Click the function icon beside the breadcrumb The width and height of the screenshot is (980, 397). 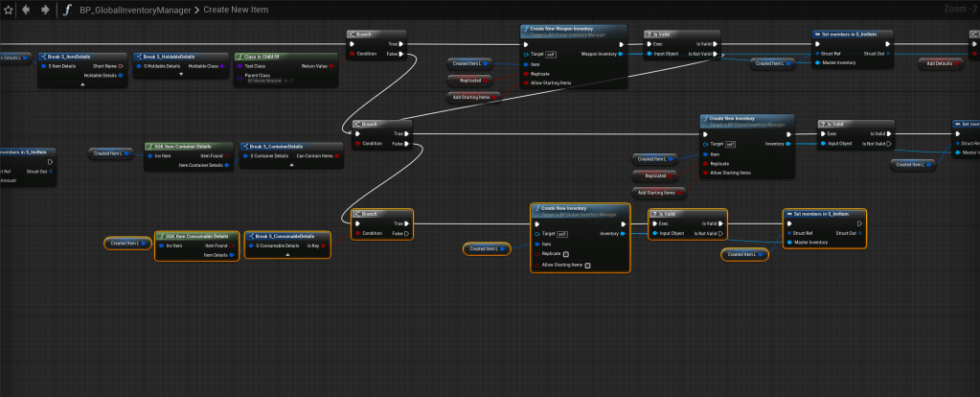pyautogui.click(x=66, y=10)
